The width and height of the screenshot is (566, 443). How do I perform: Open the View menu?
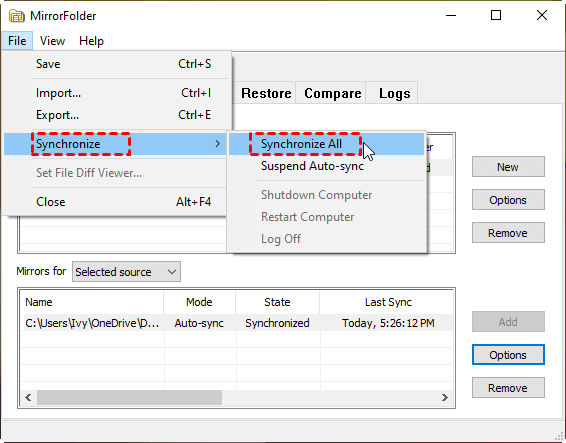[x=52, y=41]
